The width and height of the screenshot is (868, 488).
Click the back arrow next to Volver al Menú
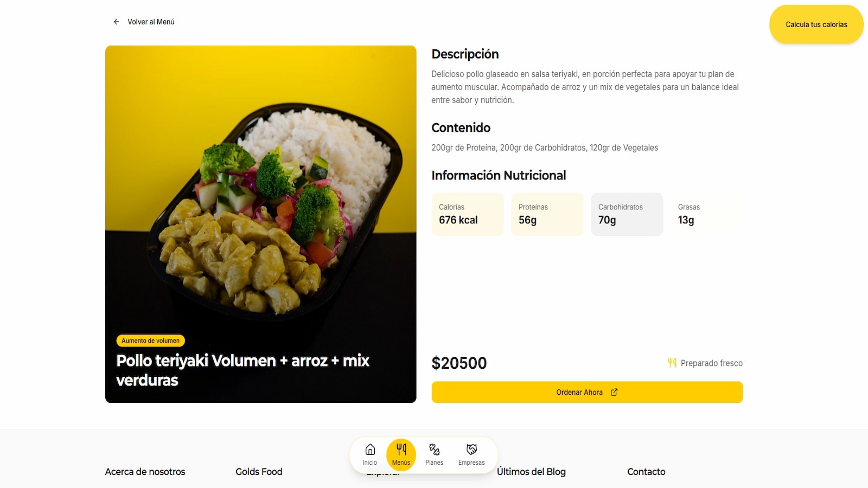pos(116,22)
